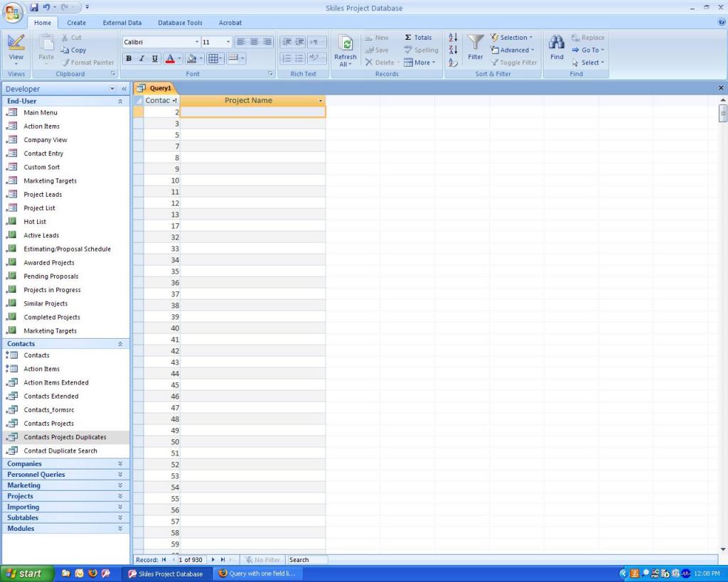Click the Copy command

(74, 50)
